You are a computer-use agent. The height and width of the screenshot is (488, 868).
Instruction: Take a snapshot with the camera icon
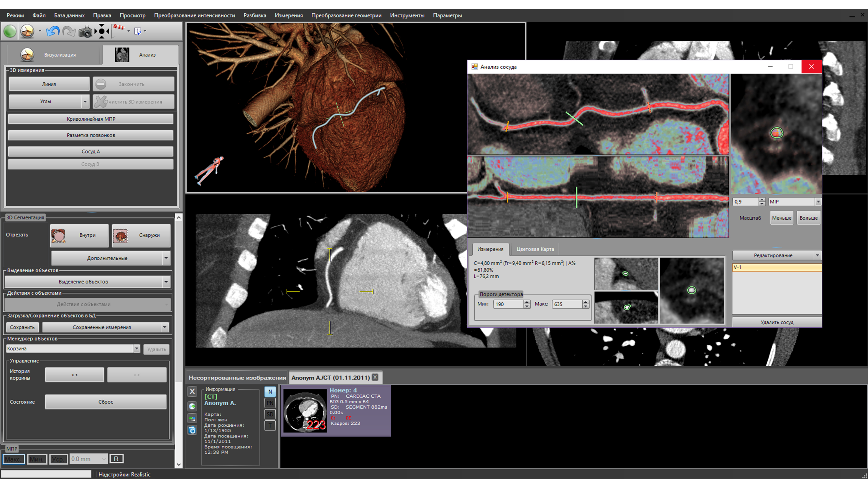click(x=85, y=32)
